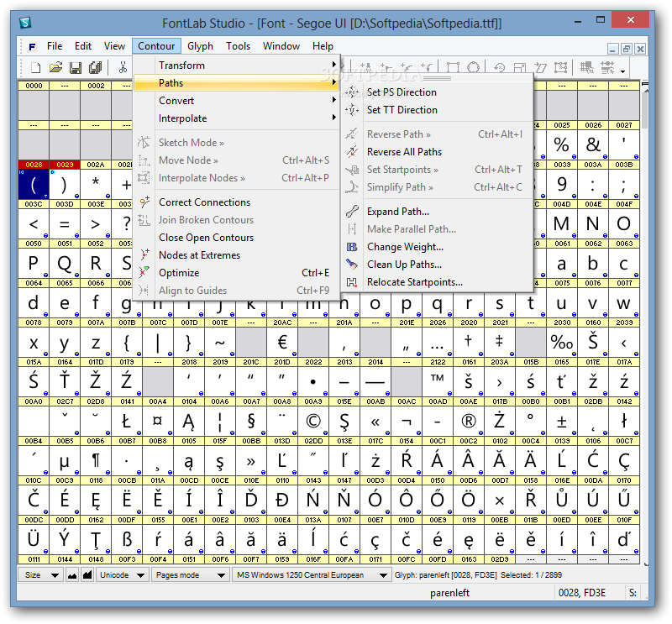
Task: Open the Window menu
Action: (281, 46)
